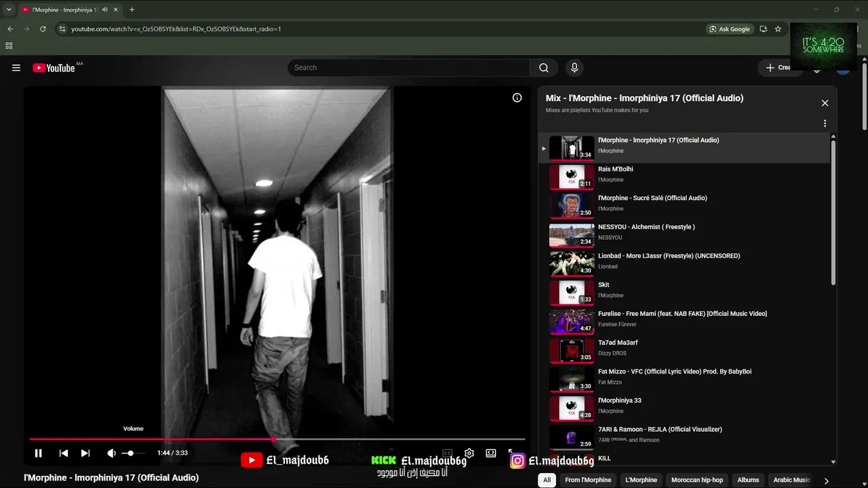
Task: Open a new browser tab
Action: tap(132, 9)
